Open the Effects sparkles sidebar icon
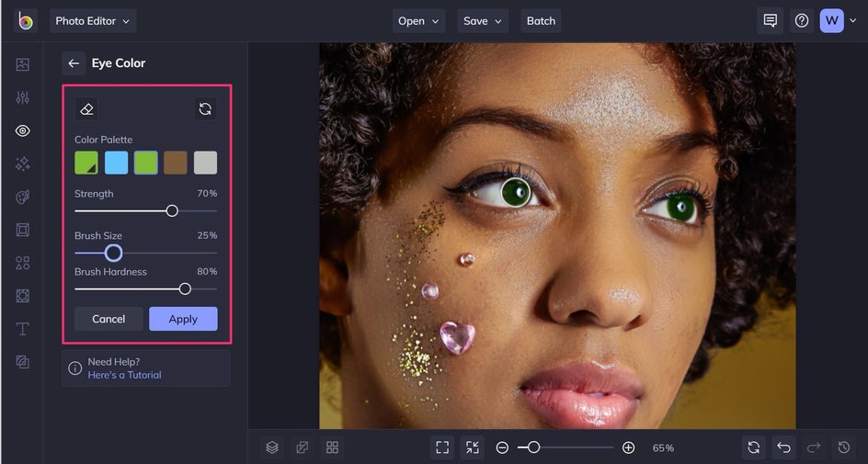Viewport: 868px width, 464px height. click(x=23, y=164)
